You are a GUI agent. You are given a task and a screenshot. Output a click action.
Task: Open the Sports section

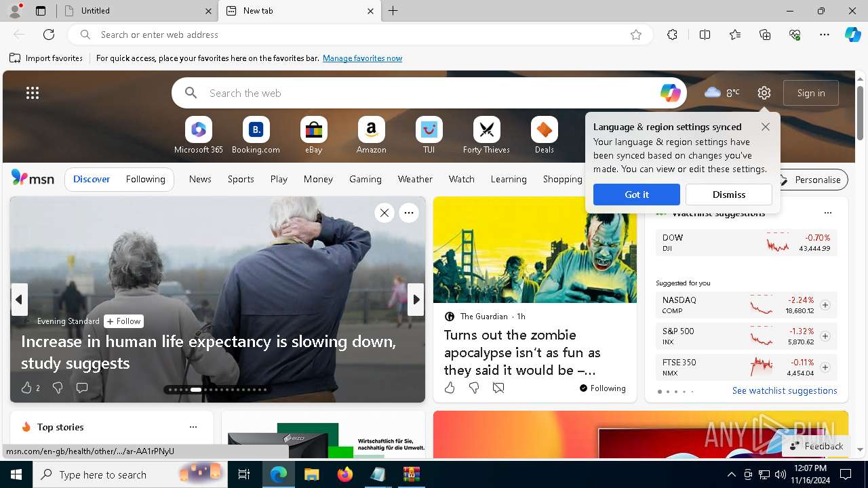point(241,179)
